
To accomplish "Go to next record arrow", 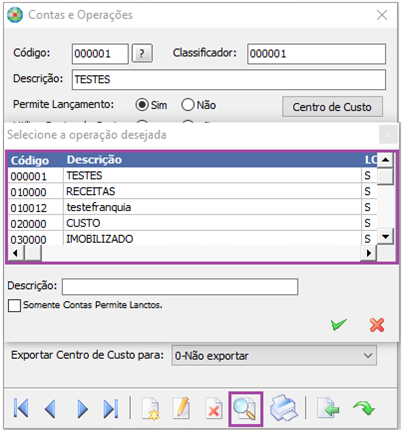I will coord(82,408).
